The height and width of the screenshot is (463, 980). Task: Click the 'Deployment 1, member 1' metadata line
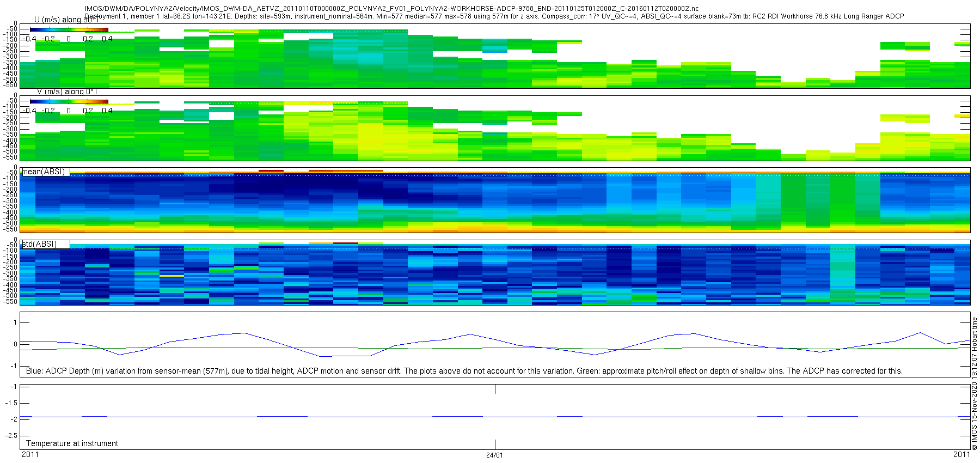pyautogui.click(x=494, y=16)
